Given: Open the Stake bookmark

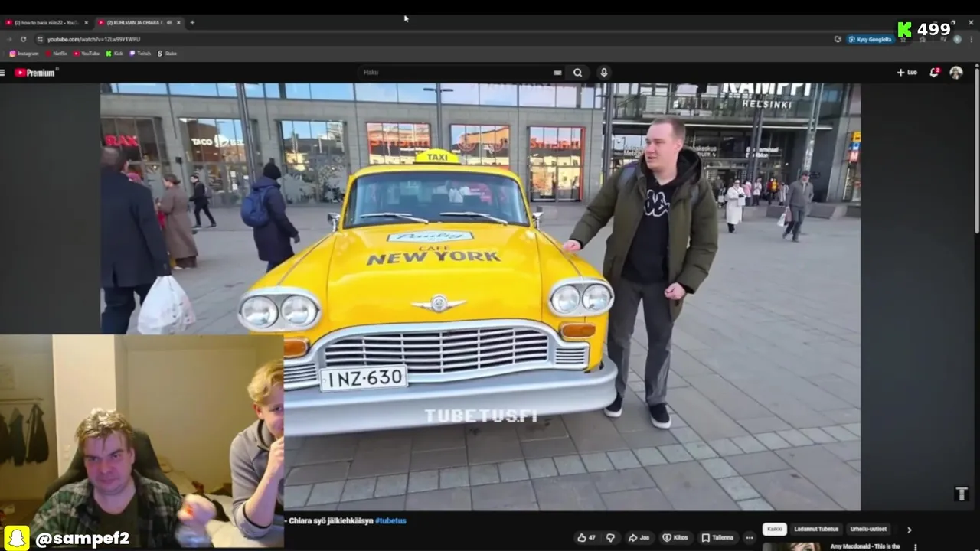Looking at the screenshot, I should [x=167, y=54].
